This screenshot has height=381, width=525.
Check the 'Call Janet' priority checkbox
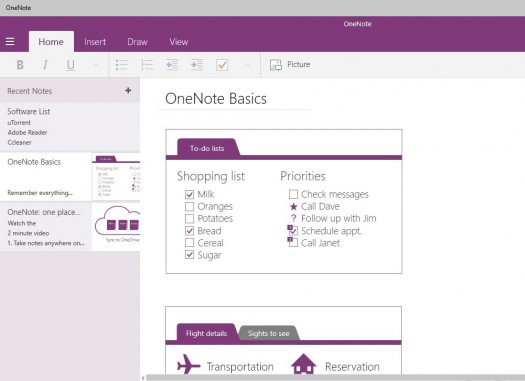[x=293, y=243]
